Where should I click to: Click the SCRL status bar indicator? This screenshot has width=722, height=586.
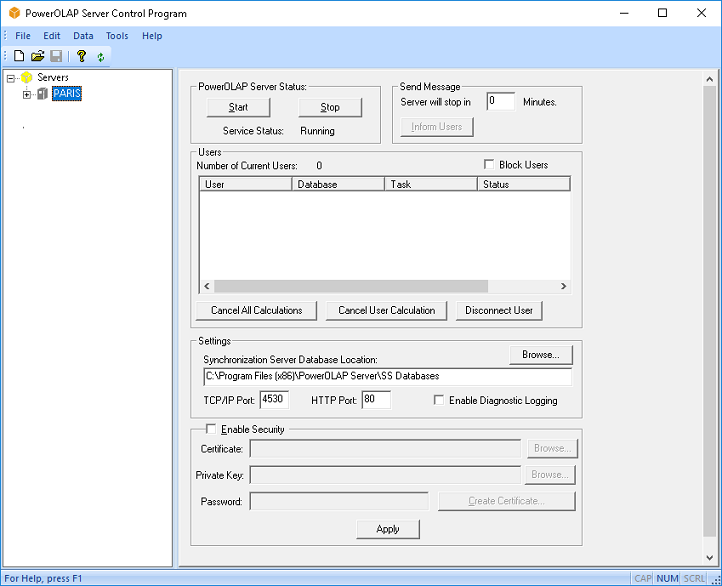(694, 578)
